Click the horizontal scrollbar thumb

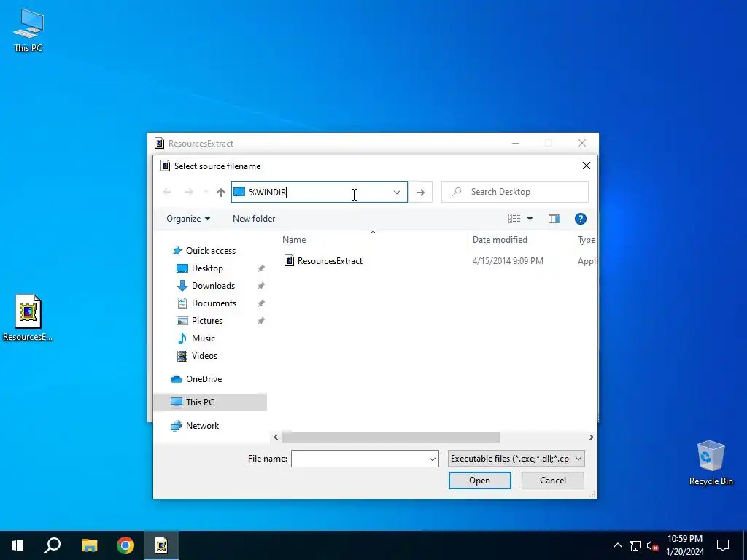pos(391,437)
